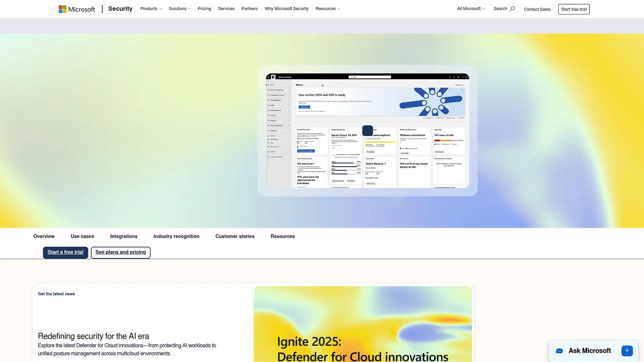Screen dimensions: 644x362
Task: Click the Redefining security for the AI era heading
Action: (94, 336)
